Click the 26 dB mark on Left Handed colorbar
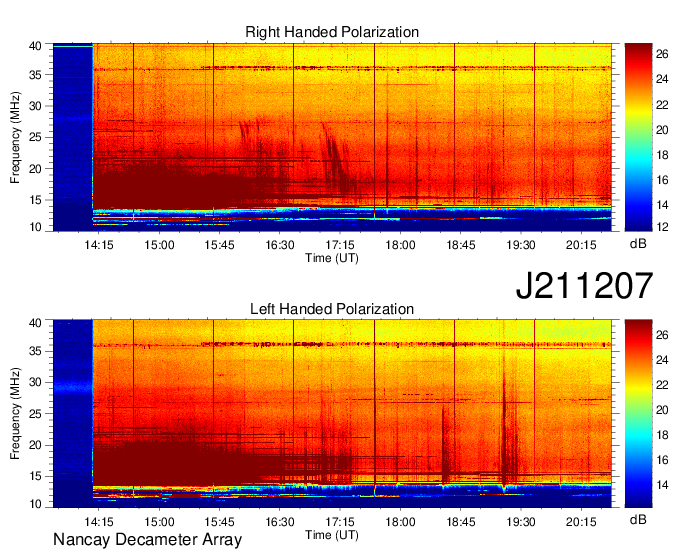This screenshot has height=552, width=680. point(662,335)
